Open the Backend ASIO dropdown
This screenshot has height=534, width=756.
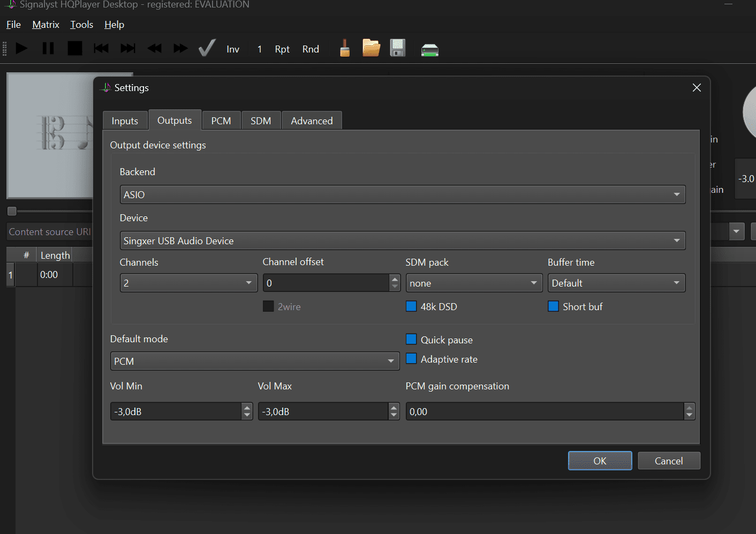[x=403, y=194]
